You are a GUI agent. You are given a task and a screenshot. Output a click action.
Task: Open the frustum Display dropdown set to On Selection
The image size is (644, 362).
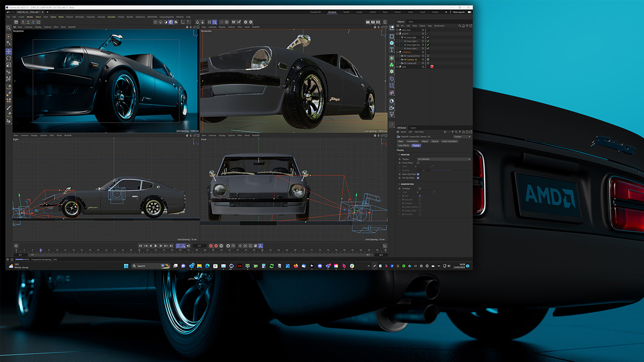pyautogui.click(x=443, y=159)
